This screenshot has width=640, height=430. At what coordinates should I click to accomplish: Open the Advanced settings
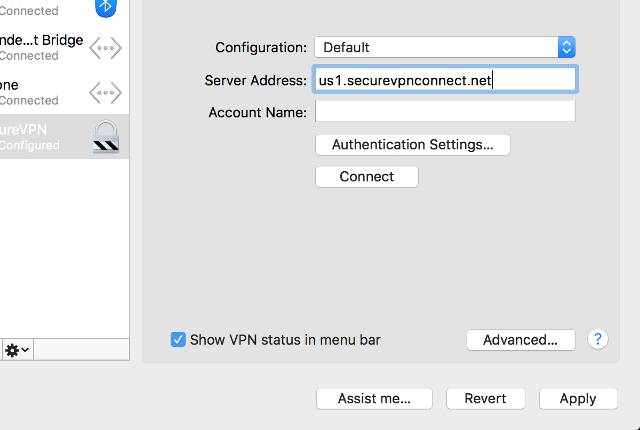[x=520, y=340]
